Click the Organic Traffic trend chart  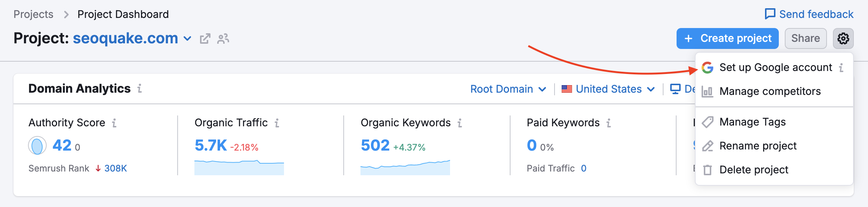click(239, 167)
